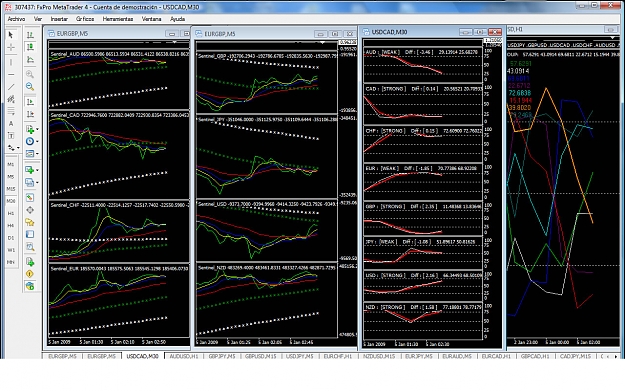This screenshot has width=625, height=391.
Task: Set timeframe to H1
Action: [11, 214]
